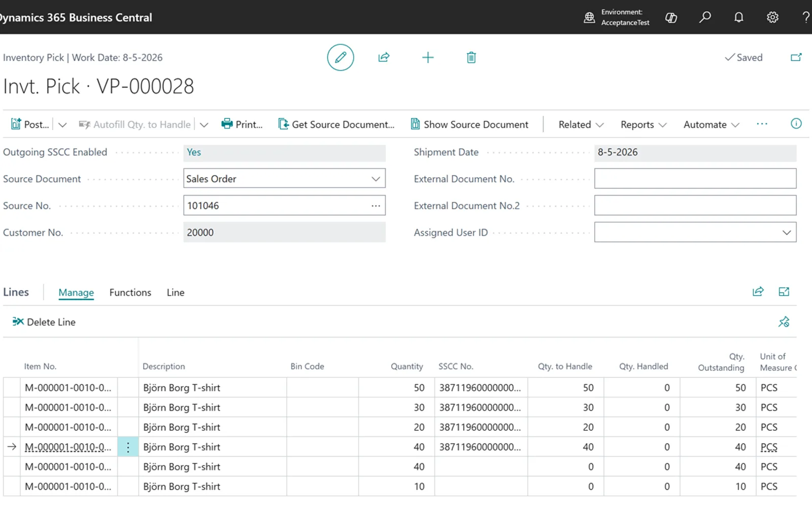
Task: Click the pin icon in Lines toolbar
Action: click(x=784, y=322)
